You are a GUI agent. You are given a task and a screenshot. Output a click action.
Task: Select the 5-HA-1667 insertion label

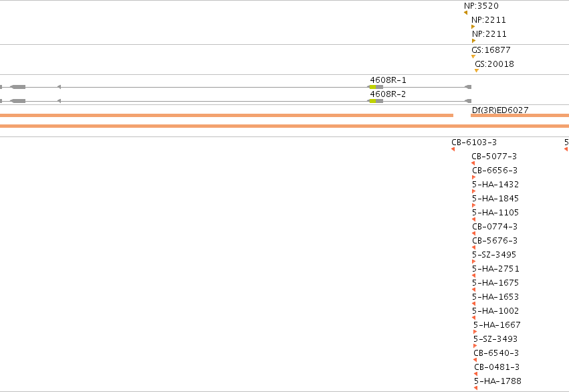pyautogui.click(x=497, y=325)
